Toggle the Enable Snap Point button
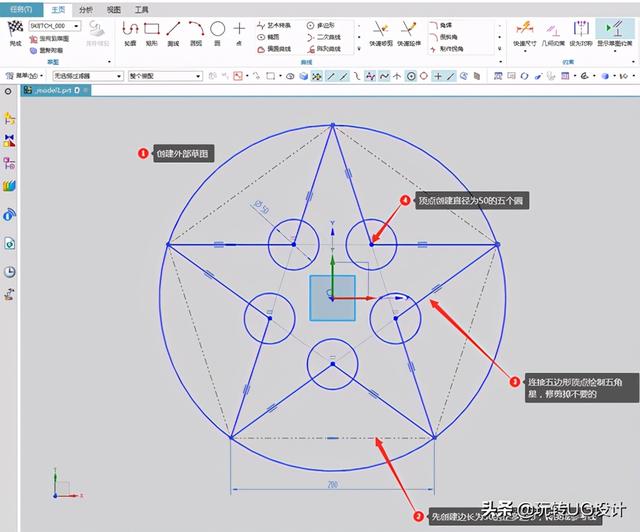This screenshot has height=532, width=640. click(x=317, y=76)
